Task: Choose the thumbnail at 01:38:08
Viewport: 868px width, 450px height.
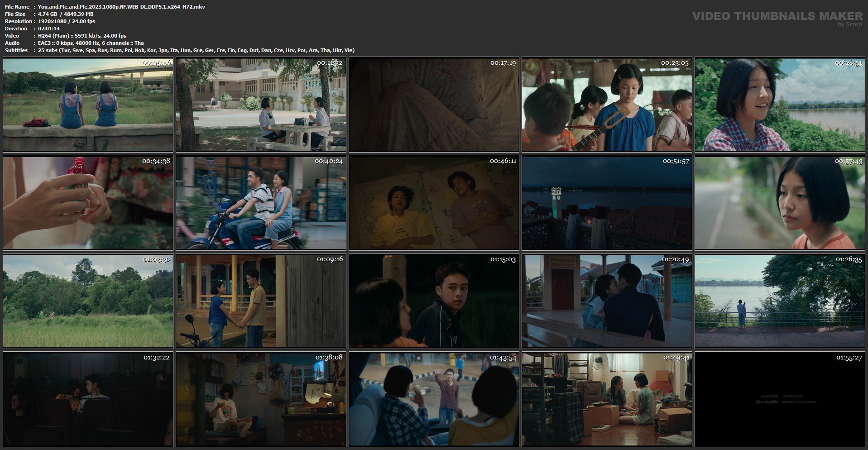Action: (261, 399)
